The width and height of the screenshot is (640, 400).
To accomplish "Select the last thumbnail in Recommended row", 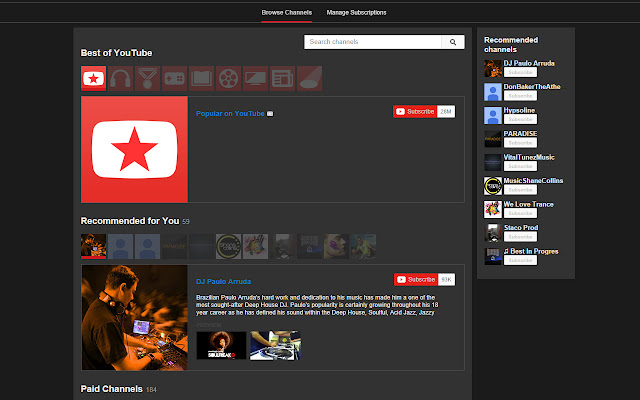I will click(x=363, y=246).
